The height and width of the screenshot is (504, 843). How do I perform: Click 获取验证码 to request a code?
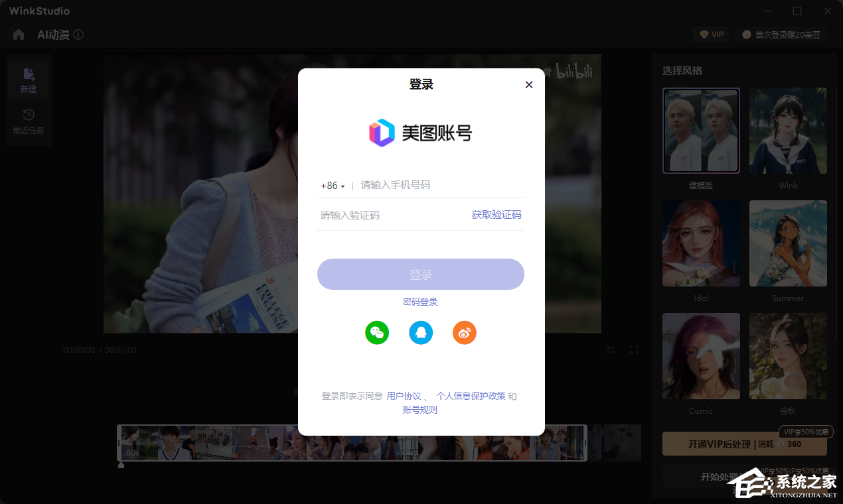[x=497, y=215]
